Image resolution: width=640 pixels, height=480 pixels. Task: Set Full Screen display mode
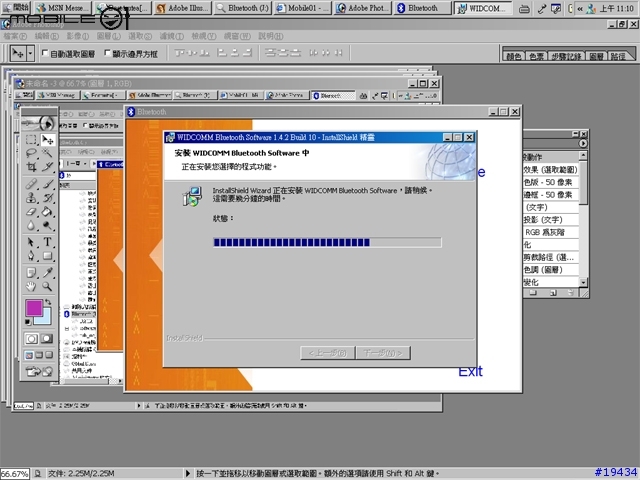pos(49,355)
